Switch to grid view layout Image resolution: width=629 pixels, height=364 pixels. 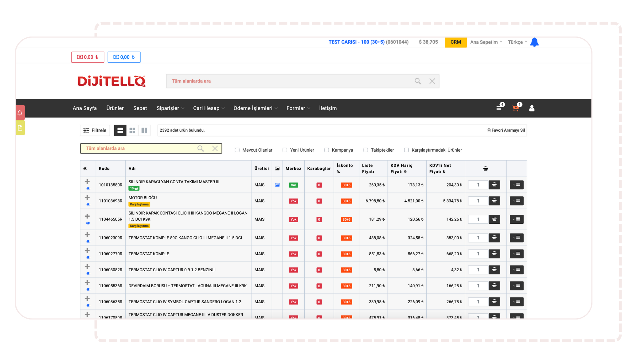[132, 130]
